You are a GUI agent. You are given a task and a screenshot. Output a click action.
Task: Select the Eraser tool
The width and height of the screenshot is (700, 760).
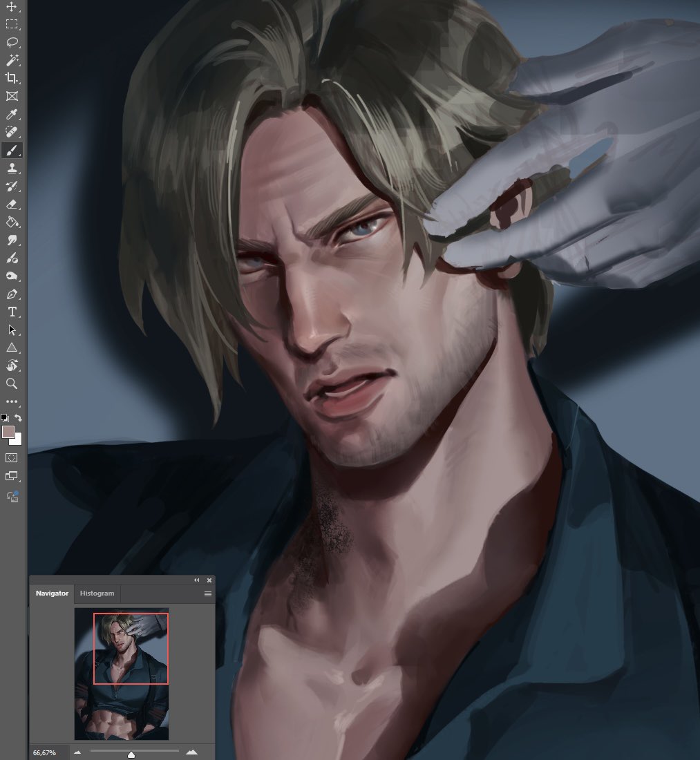(x=12, y=204)
